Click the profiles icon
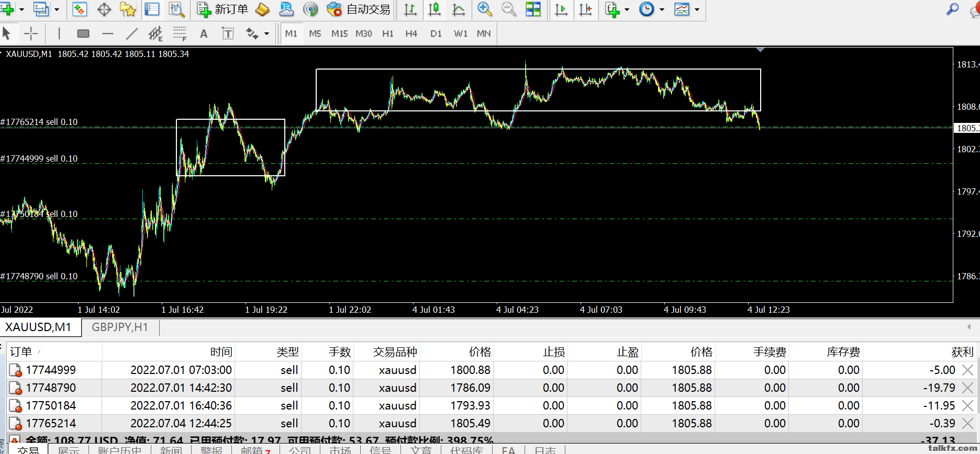The width and height of the screenshot is (980, 454). pos(41,9)
